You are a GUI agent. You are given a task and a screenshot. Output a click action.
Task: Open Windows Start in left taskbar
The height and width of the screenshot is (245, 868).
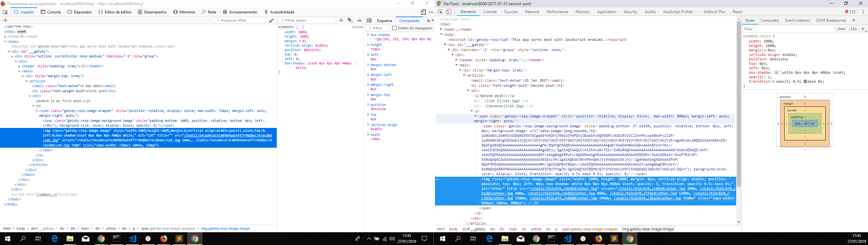pyautogui.click(x=7, y=239)
